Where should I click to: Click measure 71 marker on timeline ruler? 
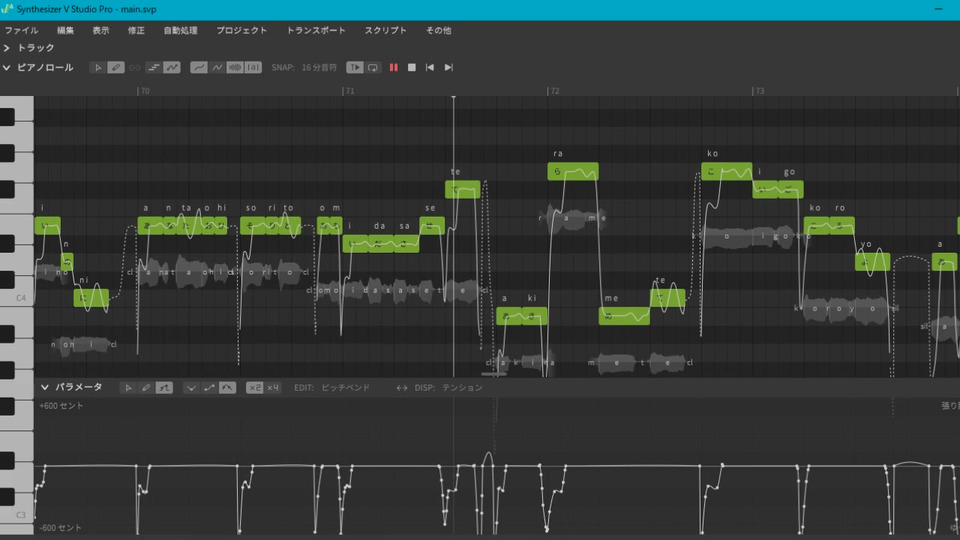click(x=349, y=91)
